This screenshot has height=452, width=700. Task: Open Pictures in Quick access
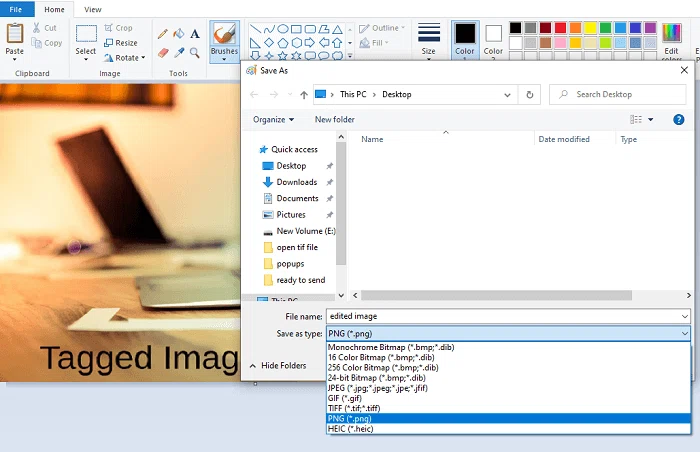(291, 215)
